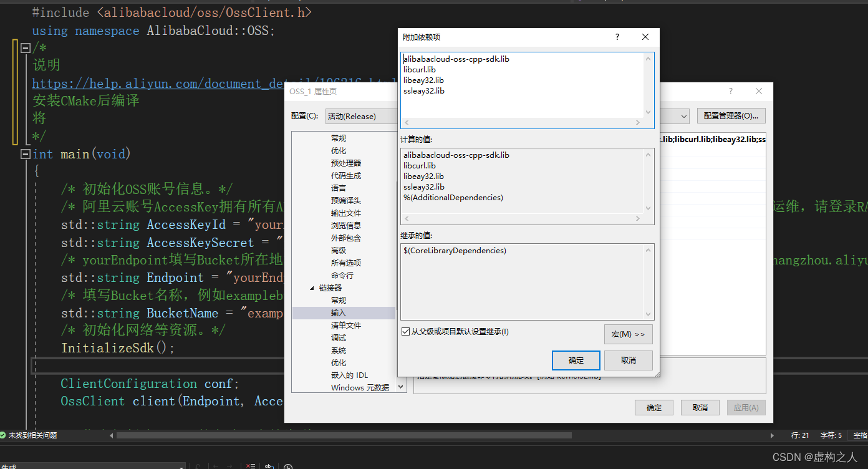Click right arrow of editable box horizontal scrollbar
The width and height of the screenshot is (868, 469).
pos(637,123)
